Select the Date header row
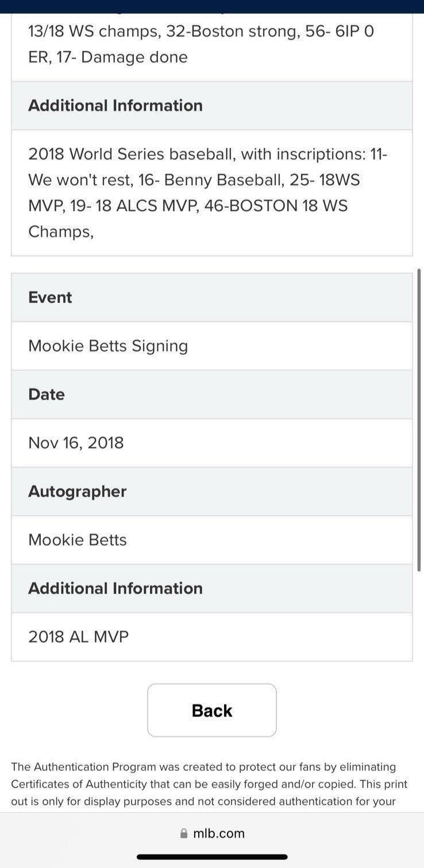Viewport: 424px width, 868px height. pyautogui.click(x=211, y=394)
